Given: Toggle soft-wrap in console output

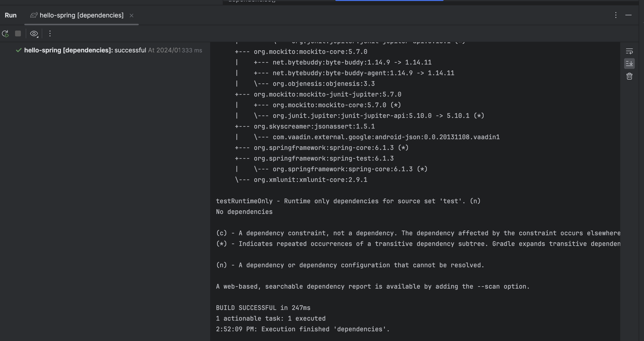Looking at the screenshot, I should [629, 51].
